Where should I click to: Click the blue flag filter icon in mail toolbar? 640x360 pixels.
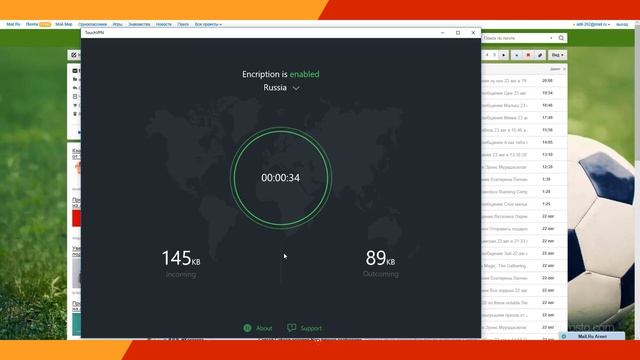pos(516,55)
